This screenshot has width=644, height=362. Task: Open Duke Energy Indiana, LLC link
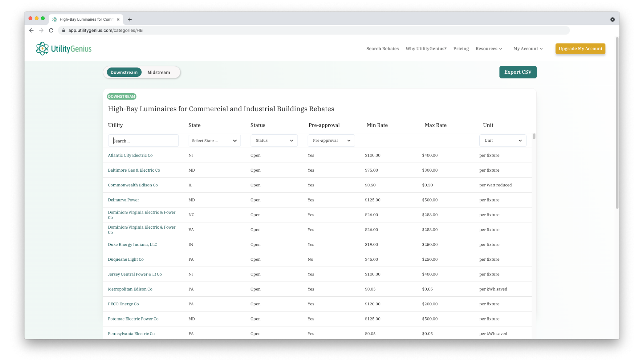click(132, 244)
